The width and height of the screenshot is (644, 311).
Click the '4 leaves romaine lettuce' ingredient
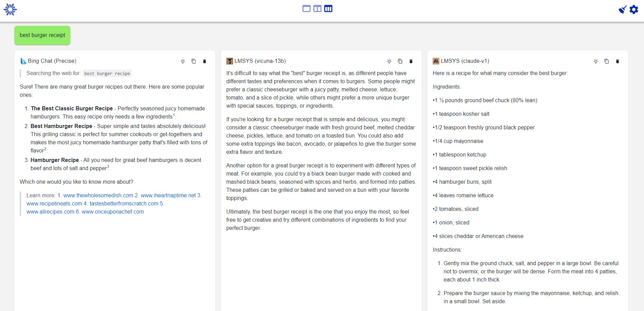(463, 195)
